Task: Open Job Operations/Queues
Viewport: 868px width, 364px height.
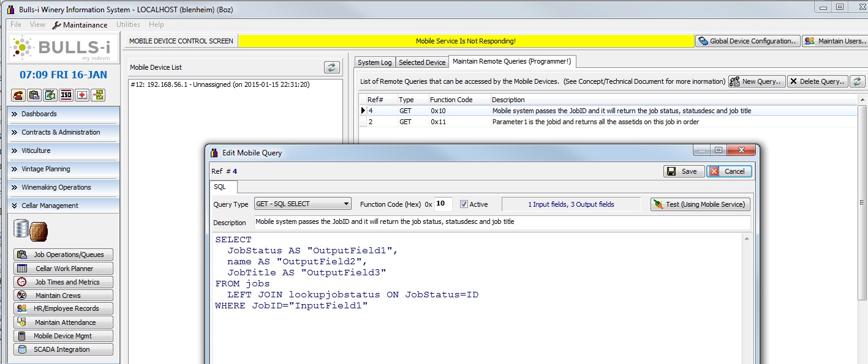Action: click(63, 254)
